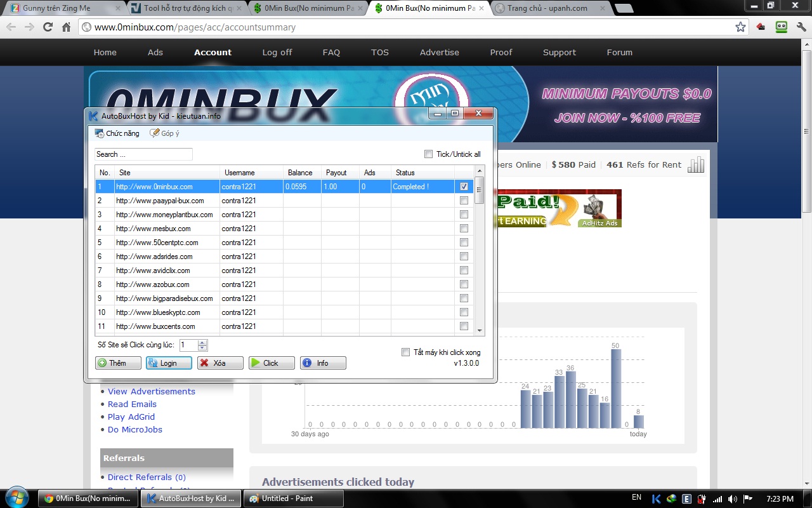Click the Chrome back arrow
The height and width of the screenshot is (508, 812).
point(11,27)
